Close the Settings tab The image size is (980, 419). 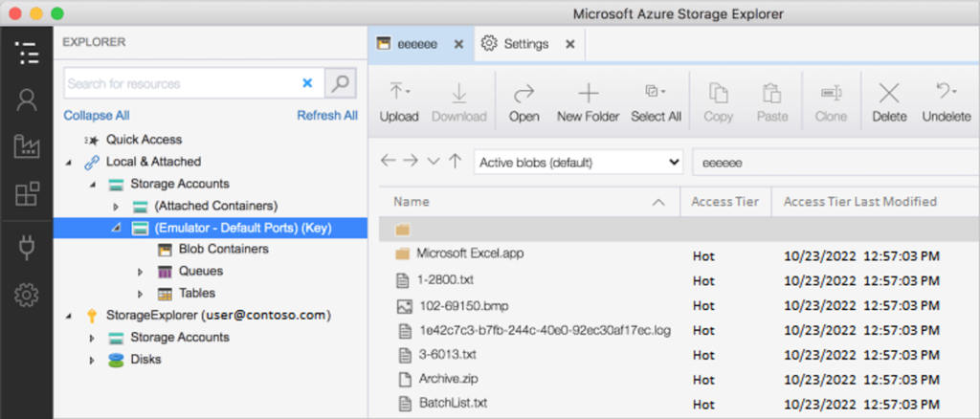[x=569, y=44]
